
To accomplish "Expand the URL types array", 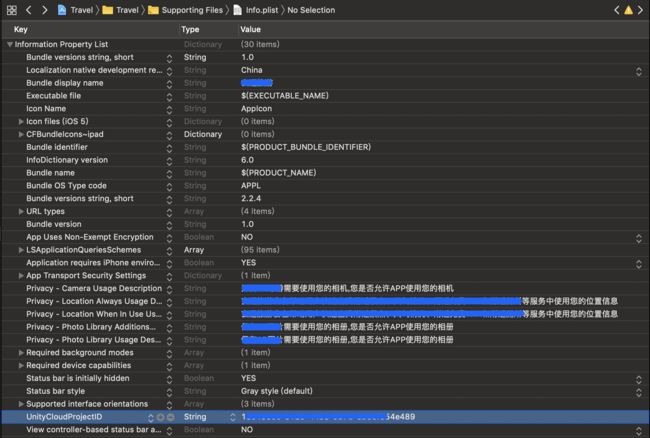I will point(21,211).
